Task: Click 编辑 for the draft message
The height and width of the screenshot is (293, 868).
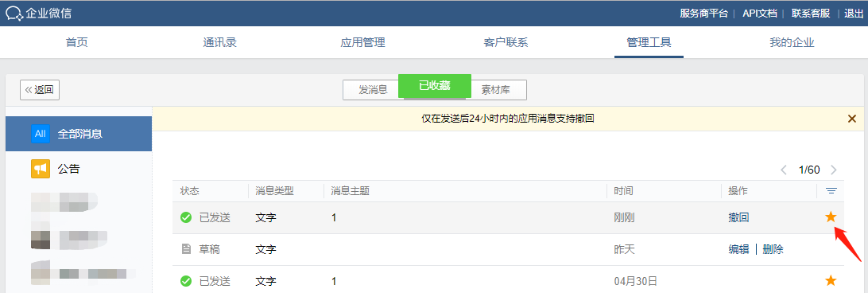Action: pos(738,249)
